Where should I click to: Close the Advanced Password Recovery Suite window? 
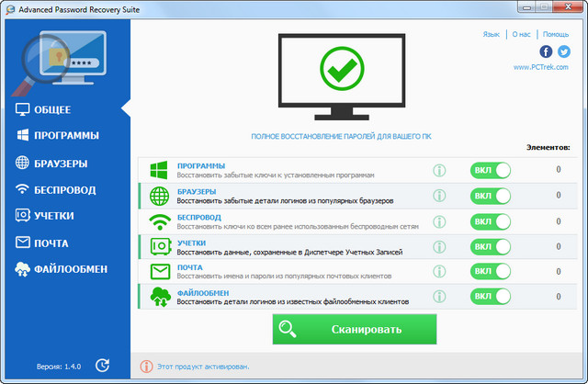click(568, 6)
